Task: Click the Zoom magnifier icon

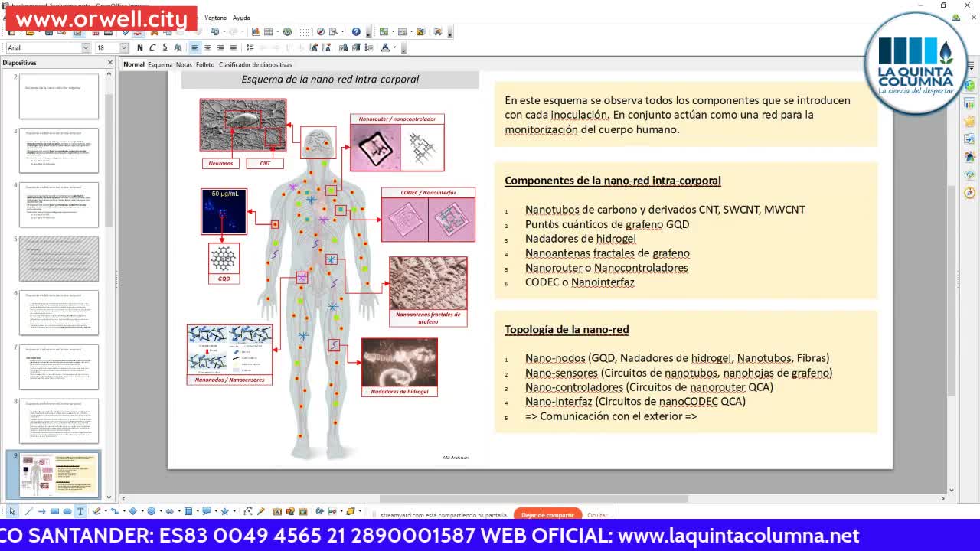Action: tap(333, 31)
